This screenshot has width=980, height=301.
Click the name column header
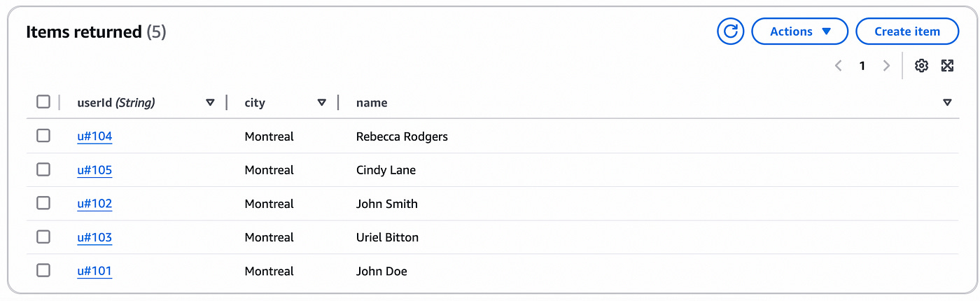tap(372, 103)
